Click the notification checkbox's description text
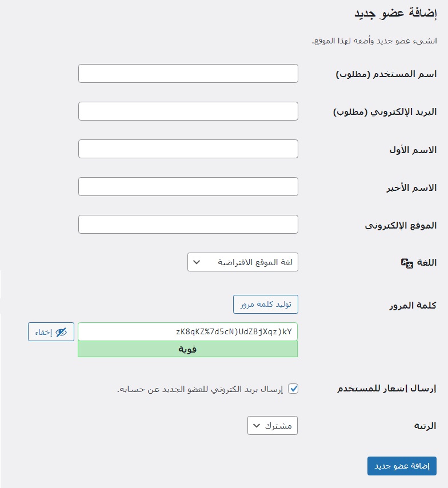This screenshot has height=488, width=448. point(200,389)
